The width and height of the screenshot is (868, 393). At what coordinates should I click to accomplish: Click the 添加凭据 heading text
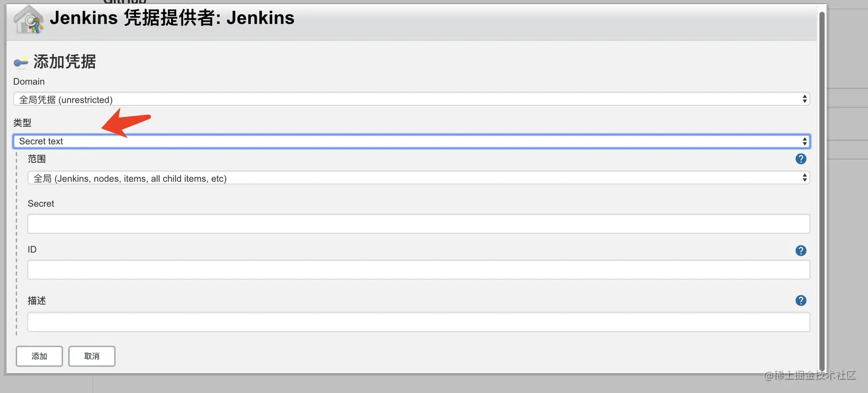pos(64,61)
